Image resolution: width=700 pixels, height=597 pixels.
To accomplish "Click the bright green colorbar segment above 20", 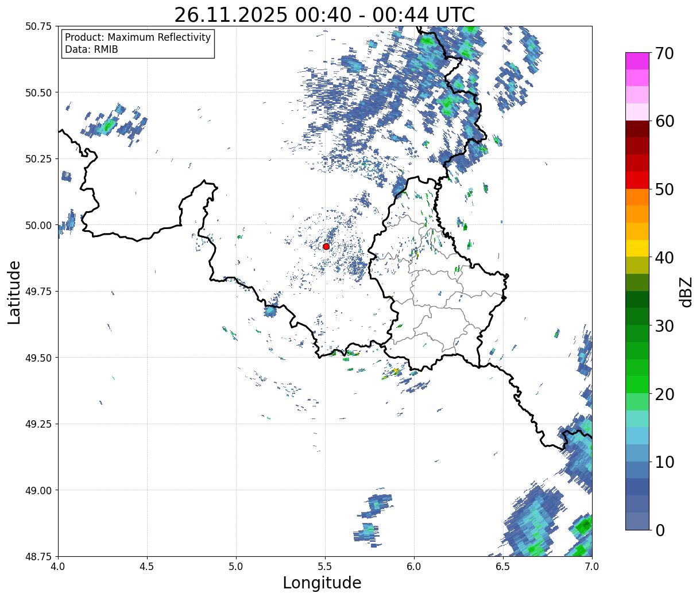I will (x=637, y=384).
